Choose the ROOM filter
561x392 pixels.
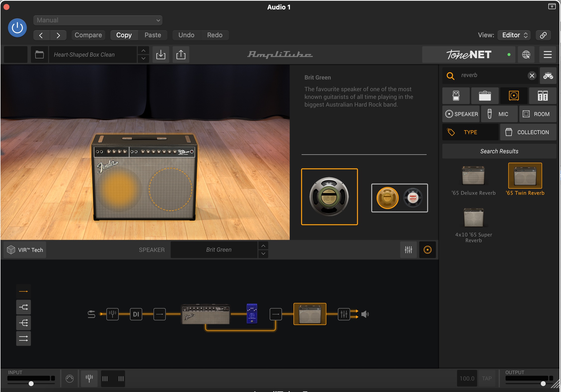pyautogui.click(x=538, y=114)
